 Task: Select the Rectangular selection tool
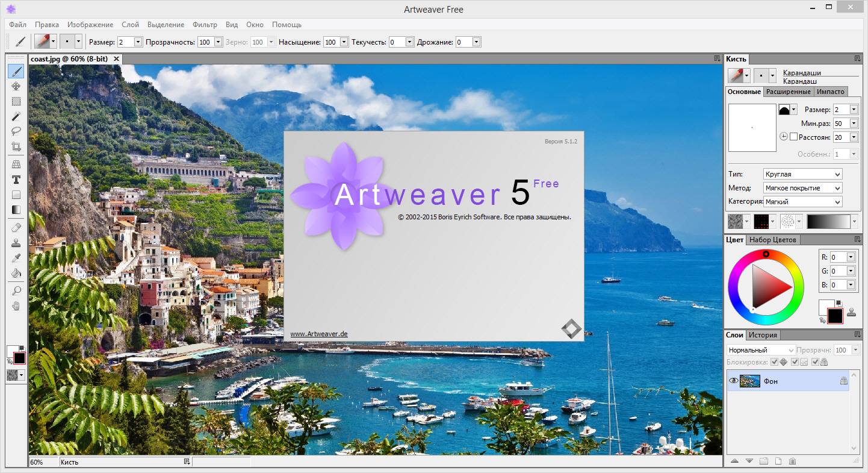point(16,101)
